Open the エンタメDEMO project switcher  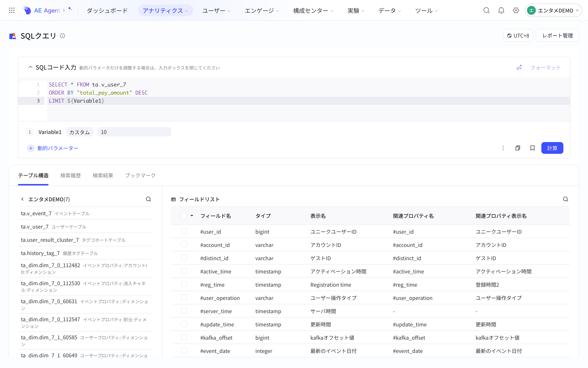point(553,10)
